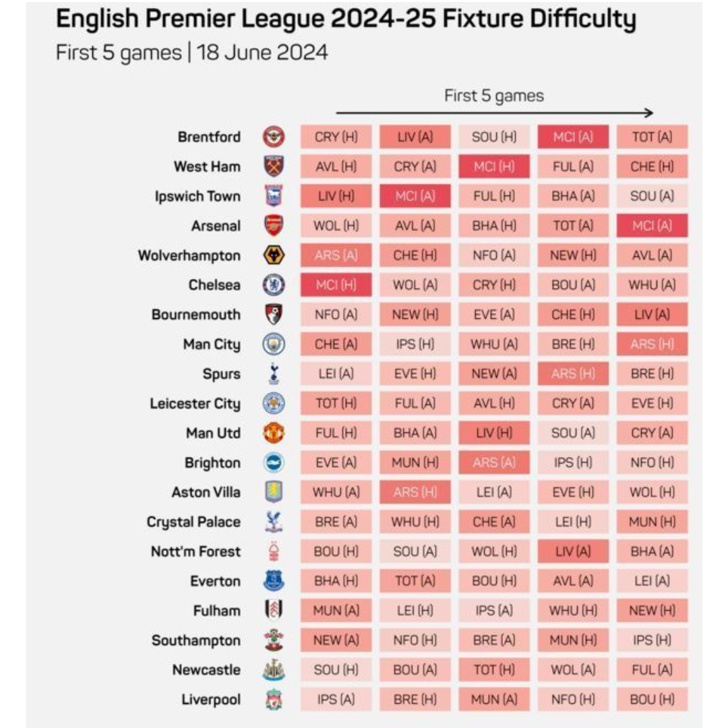728x728 pixels.
Task: Click Brentford's MCI (A) fixture cell
Action: pyautogui.click(x=573, y=137)
